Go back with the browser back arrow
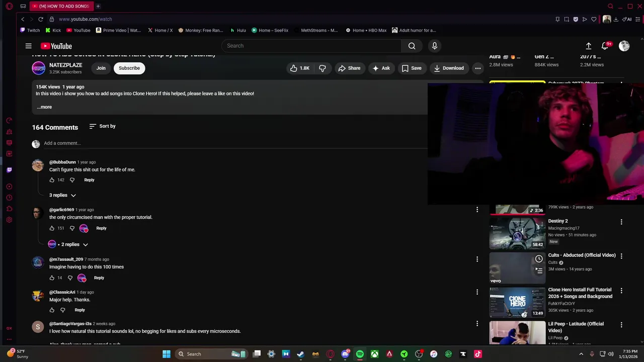Viewport: 644px width, 362px height. [x=23, y=19]
